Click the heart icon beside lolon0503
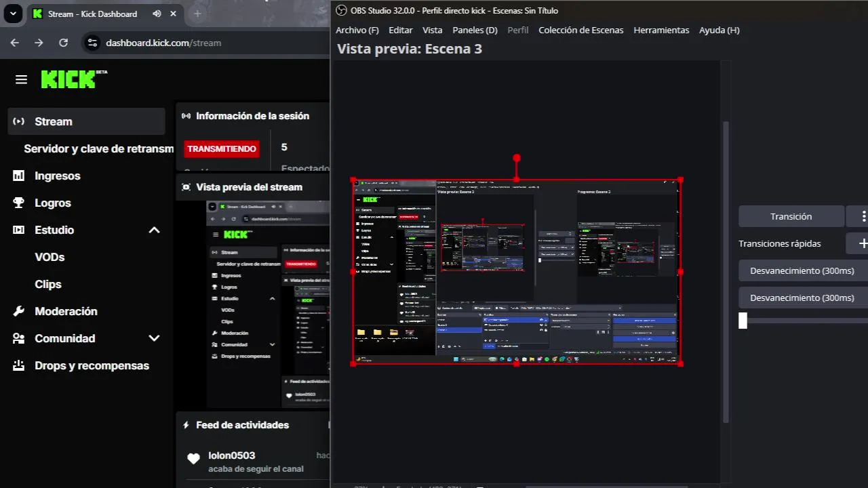This screenshot has height=488, width=868. tap(193, 459)
